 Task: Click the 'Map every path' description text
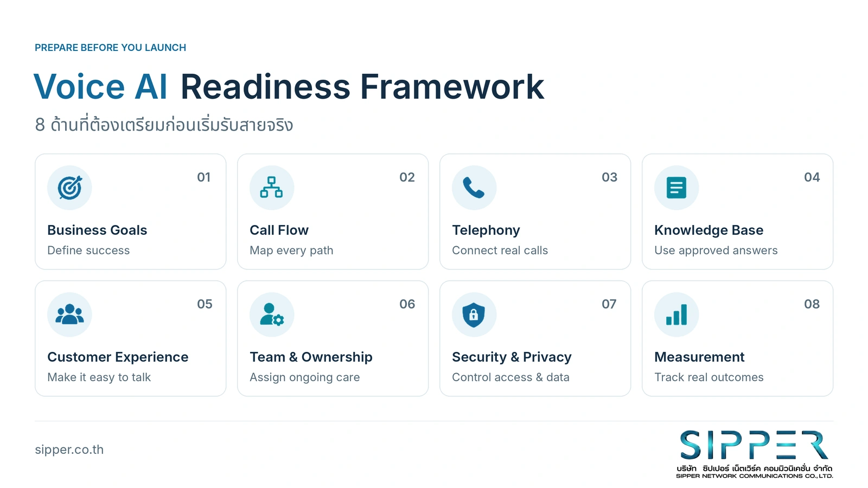pos(291,251)
